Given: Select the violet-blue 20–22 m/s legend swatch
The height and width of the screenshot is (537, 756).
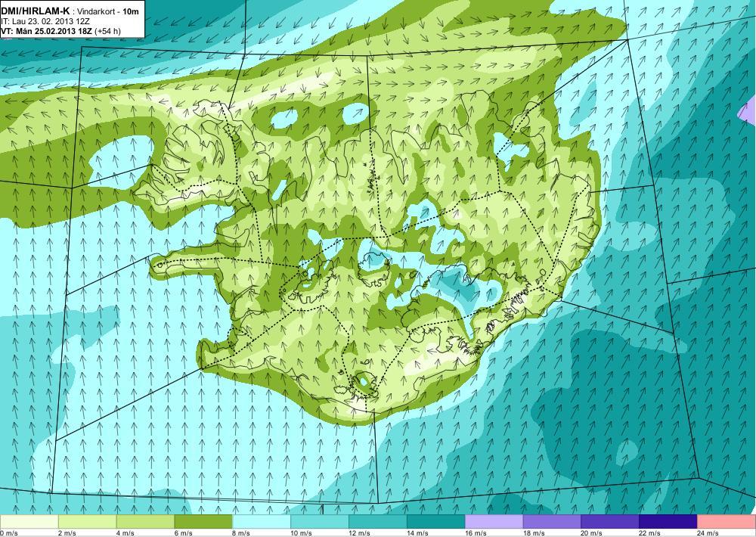Looking at the screenshot, I should pos(610,522).
